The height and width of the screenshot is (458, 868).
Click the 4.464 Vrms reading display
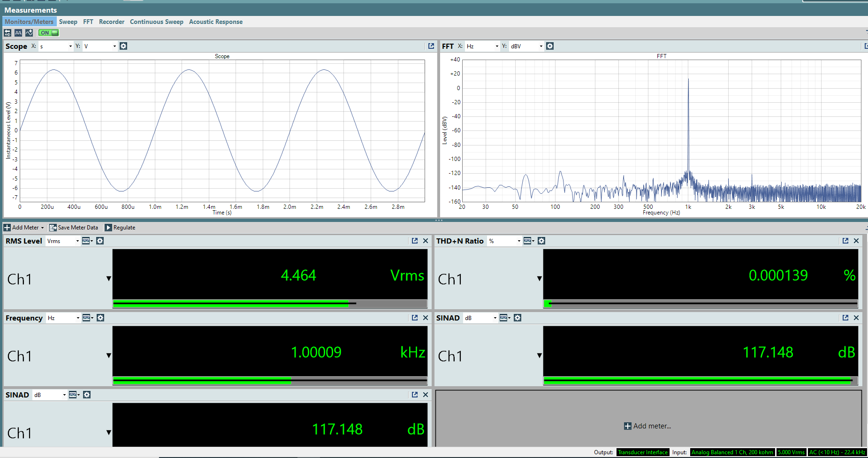pyautogui.click(x=270, y=275)
